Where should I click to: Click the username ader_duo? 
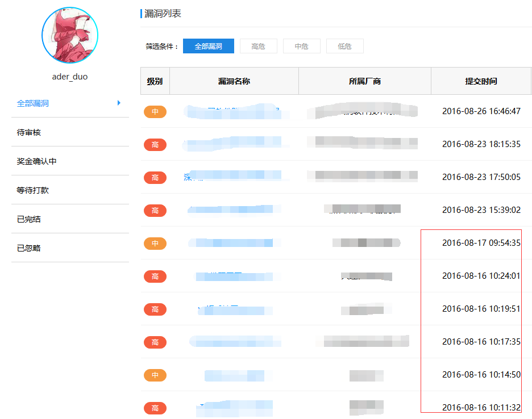69,76
